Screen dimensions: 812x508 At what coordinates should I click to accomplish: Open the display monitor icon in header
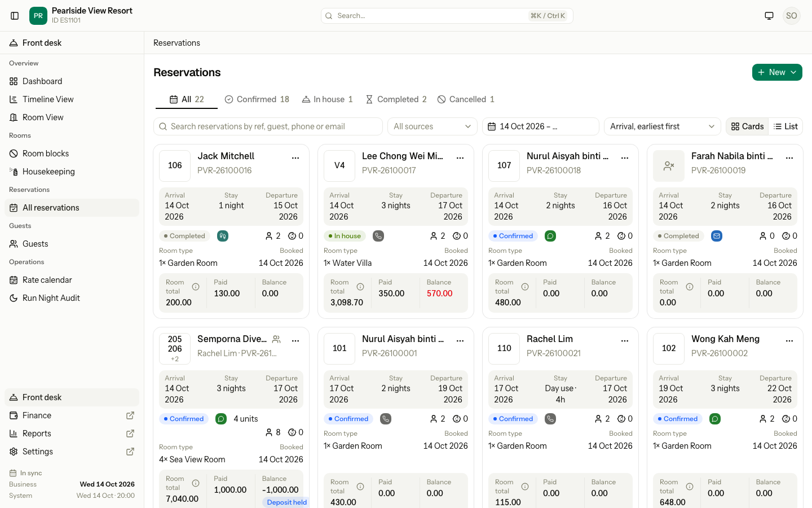click(x=769, y=16)
